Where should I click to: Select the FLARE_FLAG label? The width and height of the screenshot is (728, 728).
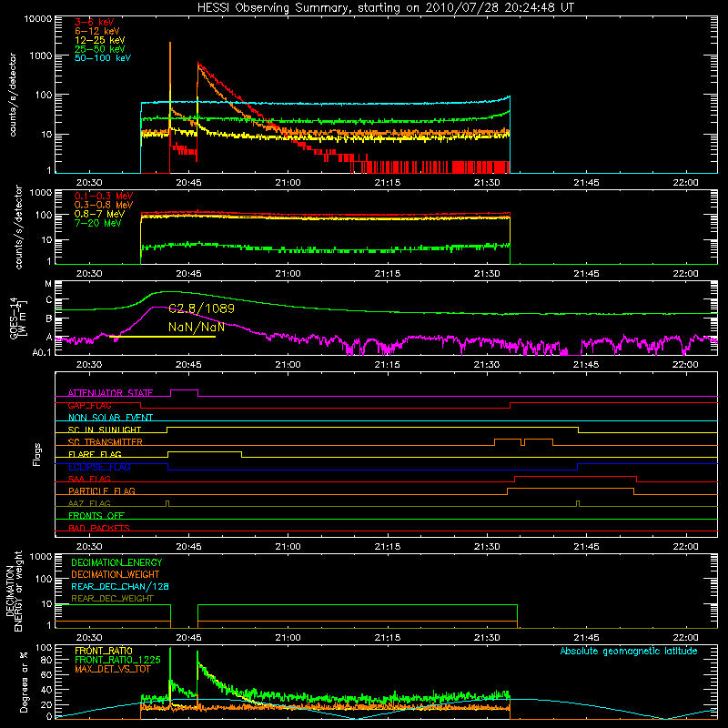click(95, 454)
